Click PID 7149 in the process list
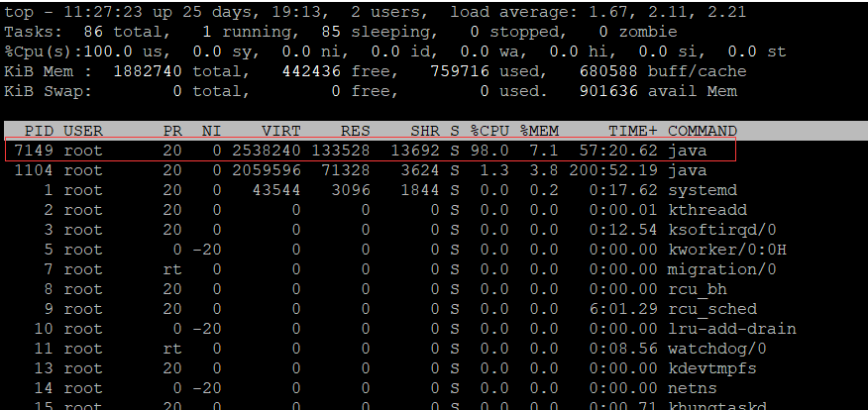This screenshot has height=410, width=868. tap(35, 151)
